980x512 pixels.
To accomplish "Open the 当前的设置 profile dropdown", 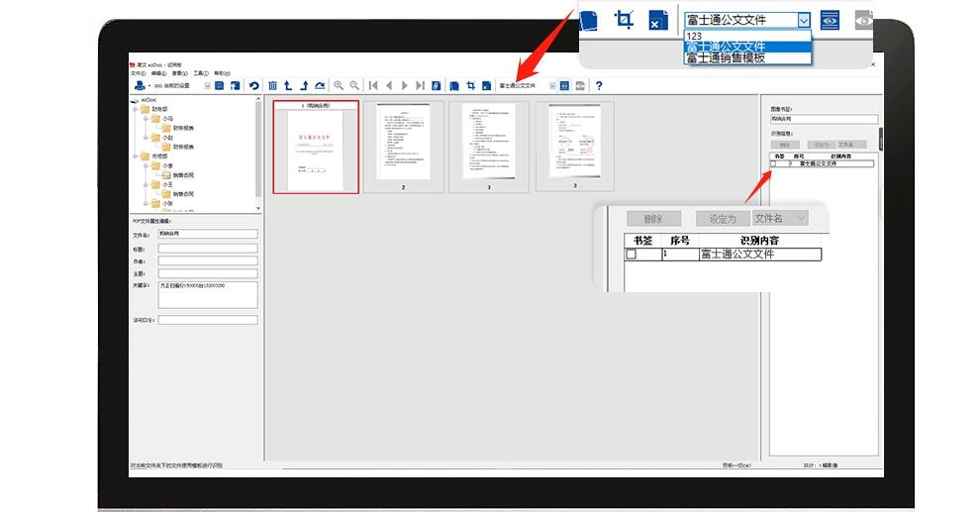I will point(208,85).
